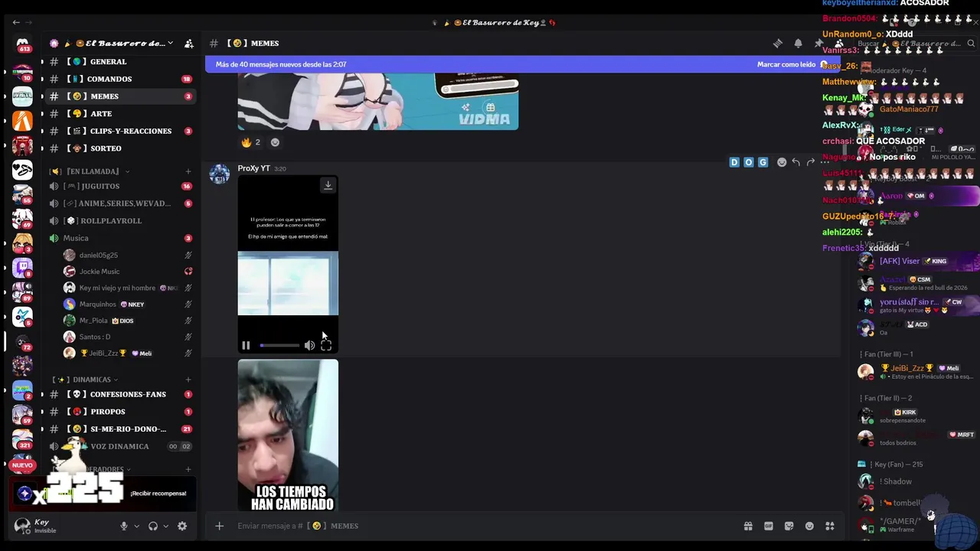
Task: Jump to new messages banner since 2:07
Action: click(281, 64)
